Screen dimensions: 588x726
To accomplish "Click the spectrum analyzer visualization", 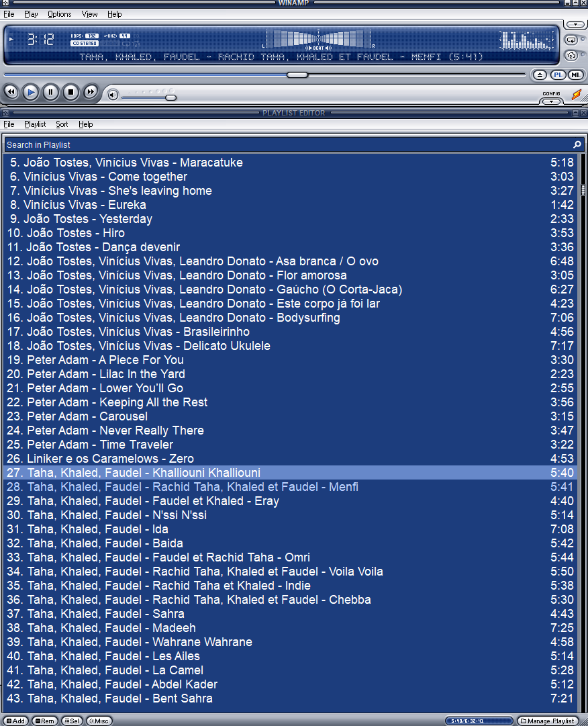I will click(x=527, y=40).
